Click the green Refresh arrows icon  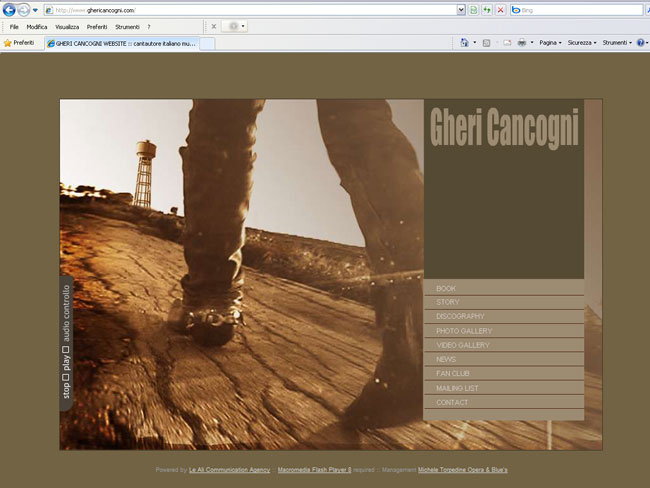[487, 10]
